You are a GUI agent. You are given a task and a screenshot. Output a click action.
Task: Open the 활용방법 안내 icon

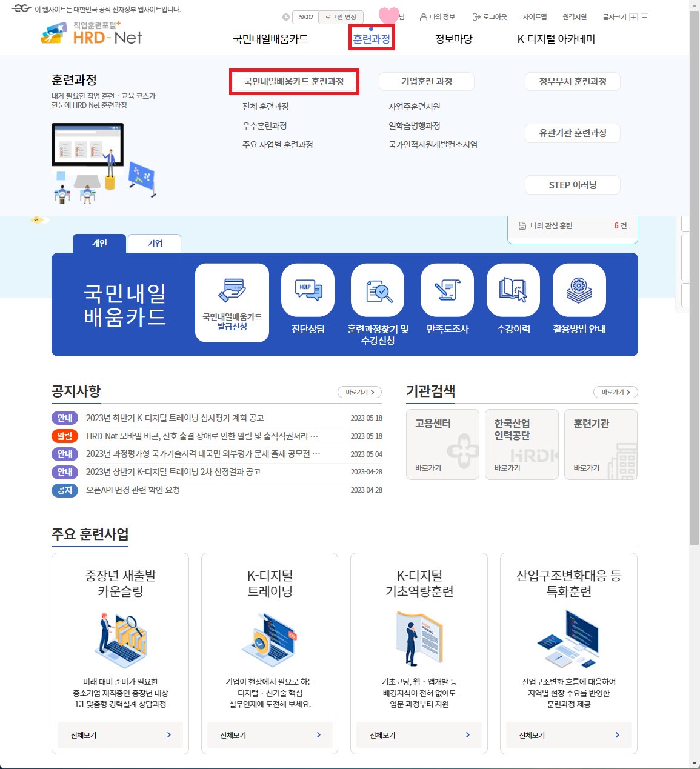coord(579,290)
